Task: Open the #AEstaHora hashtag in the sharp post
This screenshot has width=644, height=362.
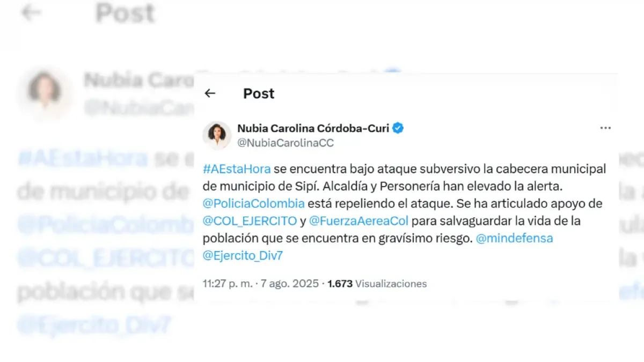Action: 237,169
